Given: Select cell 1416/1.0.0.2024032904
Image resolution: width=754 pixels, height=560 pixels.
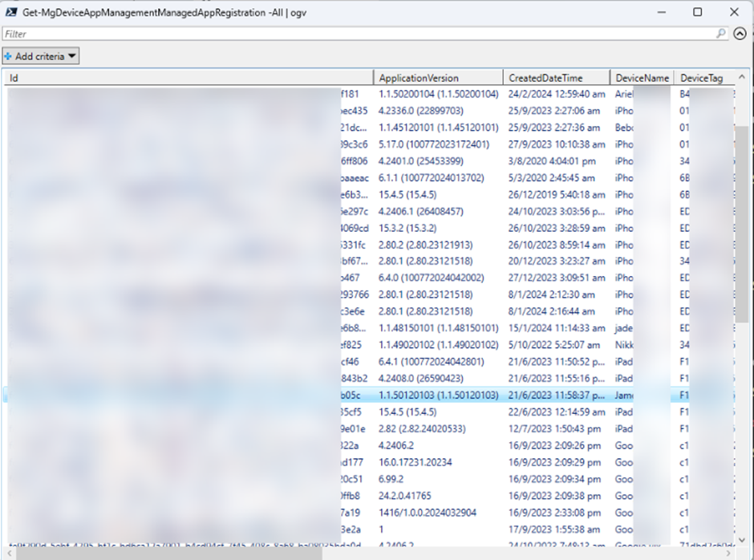Looking at the screenshot, I should click(427, 513).
